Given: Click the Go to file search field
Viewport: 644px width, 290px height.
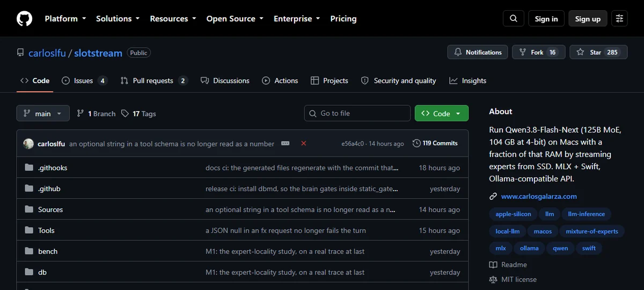Looking at the screenshot, I should point(357,113).
